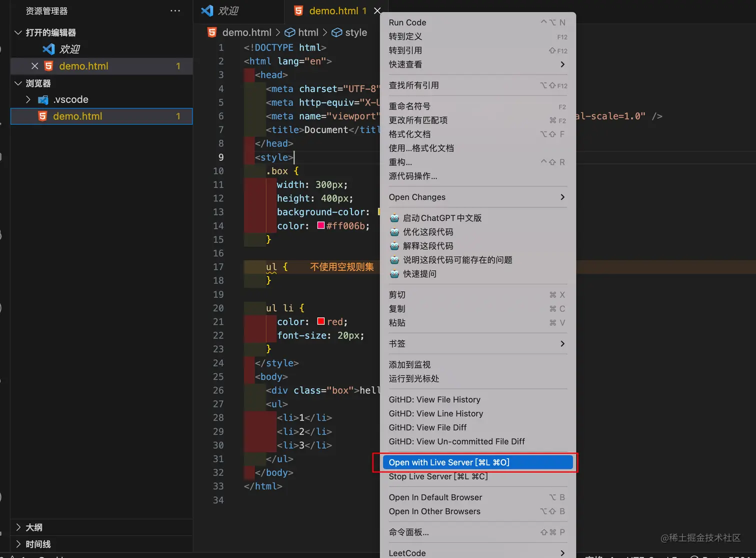
Task: Click Stop Live Server
Action: pos(477,477)
